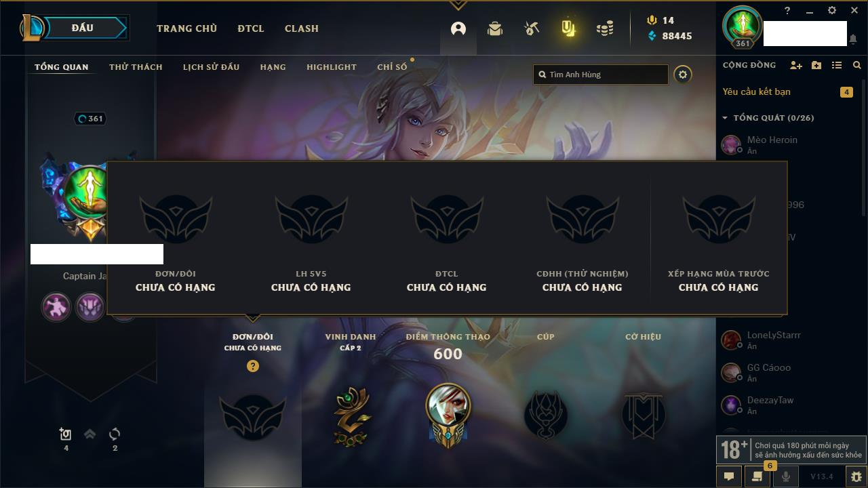Open the store coins icon
This screenshot has width=868, height=488.
click(605, 28)
